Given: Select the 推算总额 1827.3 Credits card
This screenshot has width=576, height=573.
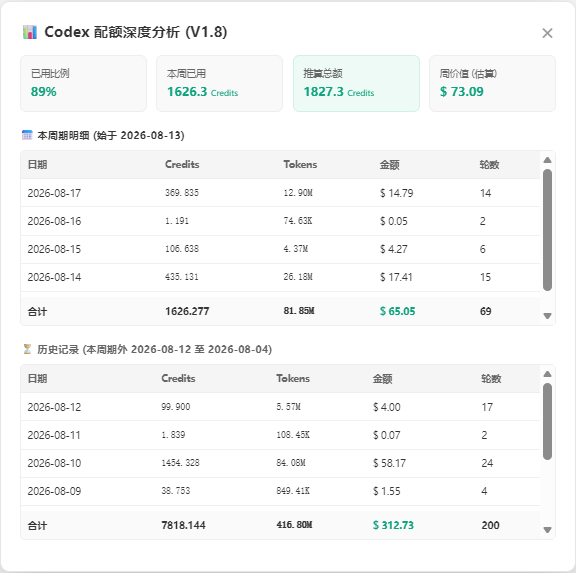Looking at the screenshot, I should [x=356, y=83].
